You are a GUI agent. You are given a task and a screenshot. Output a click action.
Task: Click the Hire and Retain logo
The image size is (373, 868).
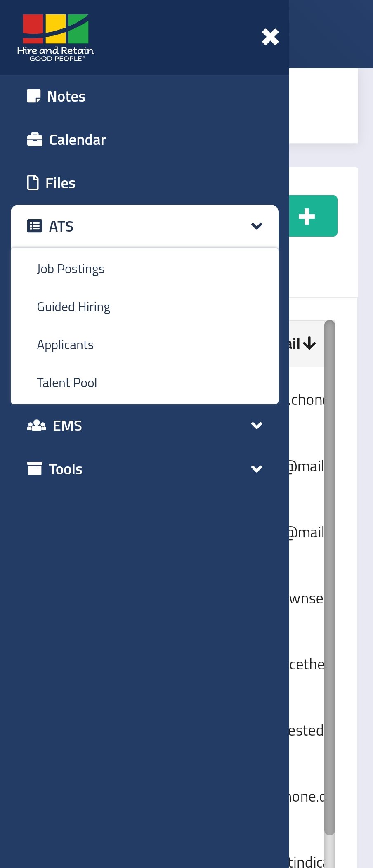pyautogui.click(x=55, y=38)
